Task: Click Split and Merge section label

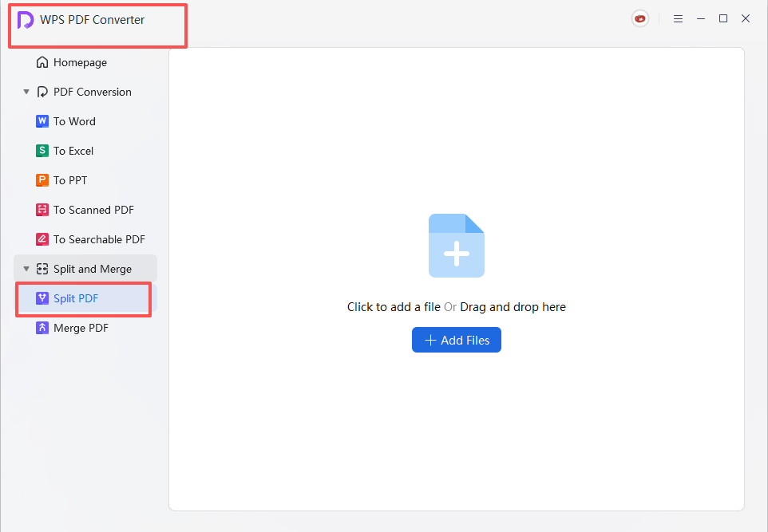Action: [93, 269]
